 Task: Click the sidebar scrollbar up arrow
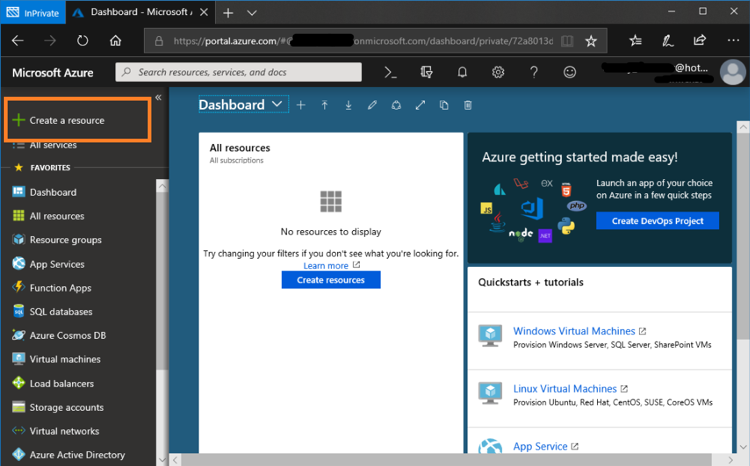click(x=162, y=186)
